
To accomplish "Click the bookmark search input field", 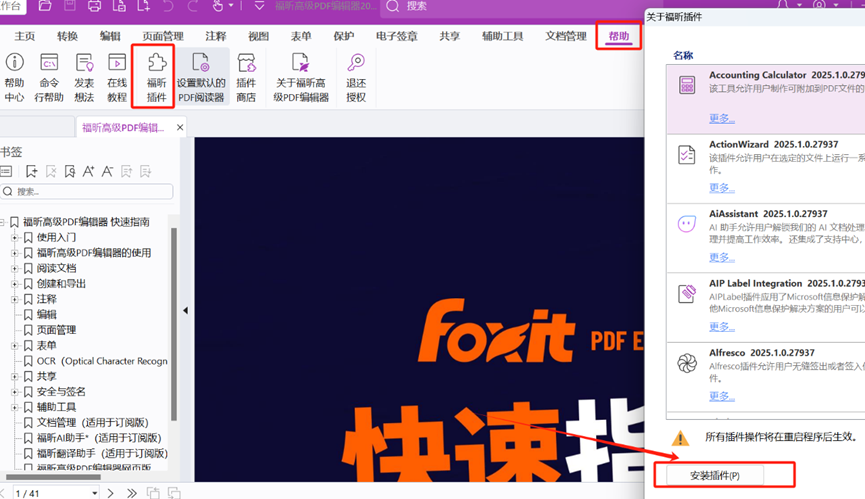I will 87,191.
